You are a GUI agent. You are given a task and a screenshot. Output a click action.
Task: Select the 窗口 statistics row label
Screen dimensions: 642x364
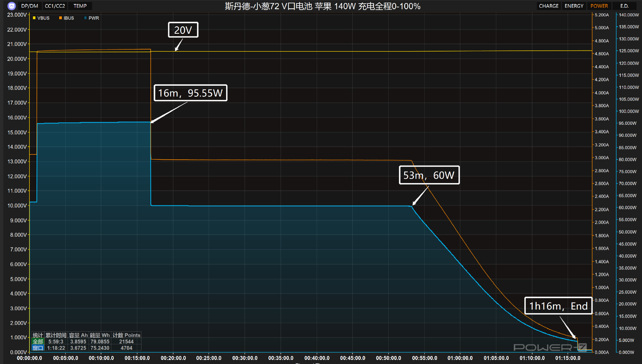coord(38,348)
